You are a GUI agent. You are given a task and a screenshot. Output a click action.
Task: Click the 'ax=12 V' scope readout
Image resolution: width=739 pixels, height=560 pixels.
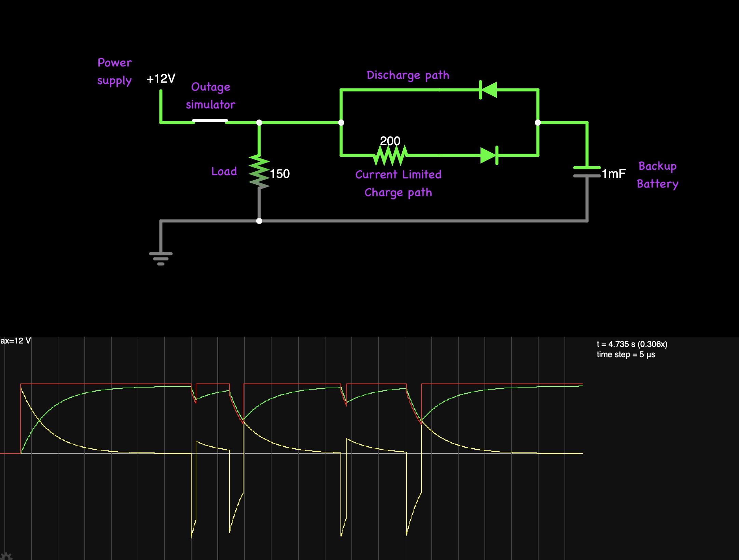click(x=15, y=341)
